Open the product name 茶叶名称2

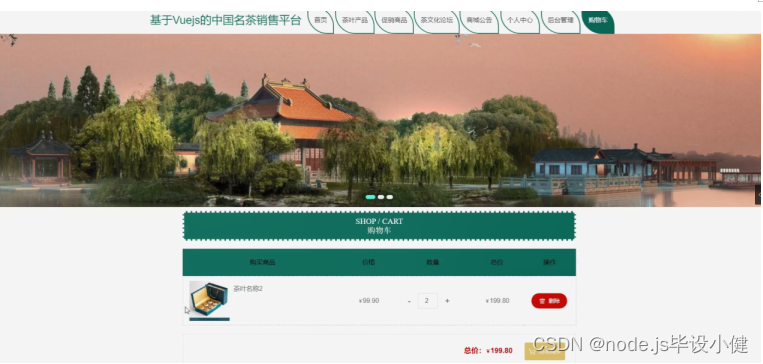click(248, 289)
